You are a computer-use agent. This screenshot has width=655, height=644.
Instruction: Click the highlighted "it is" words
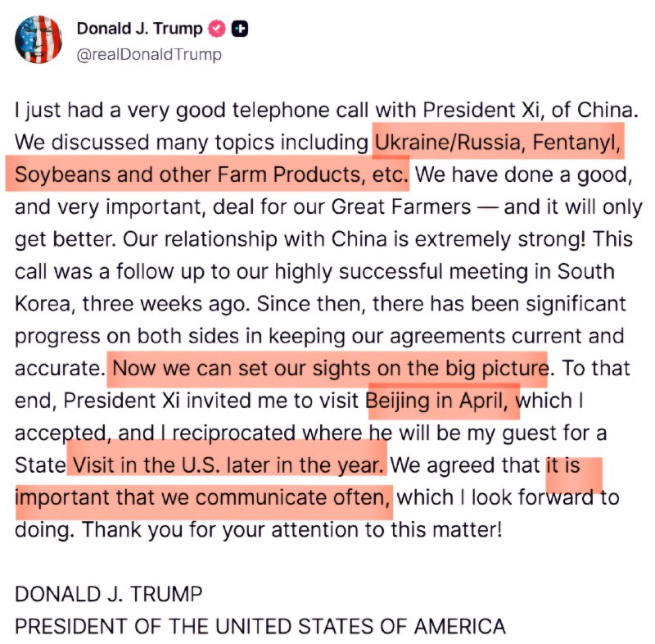[x=570, y=465]
